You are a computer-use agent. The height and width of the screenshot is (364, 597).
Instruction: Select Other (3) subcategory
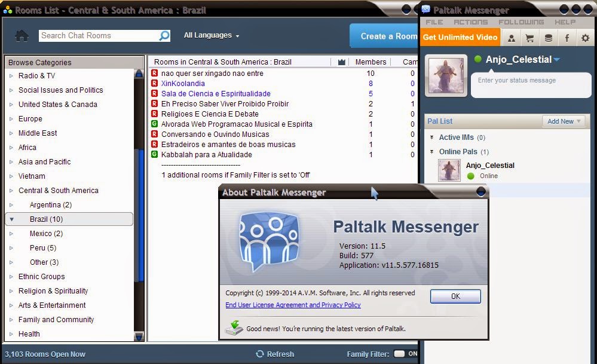click(44, 262)
